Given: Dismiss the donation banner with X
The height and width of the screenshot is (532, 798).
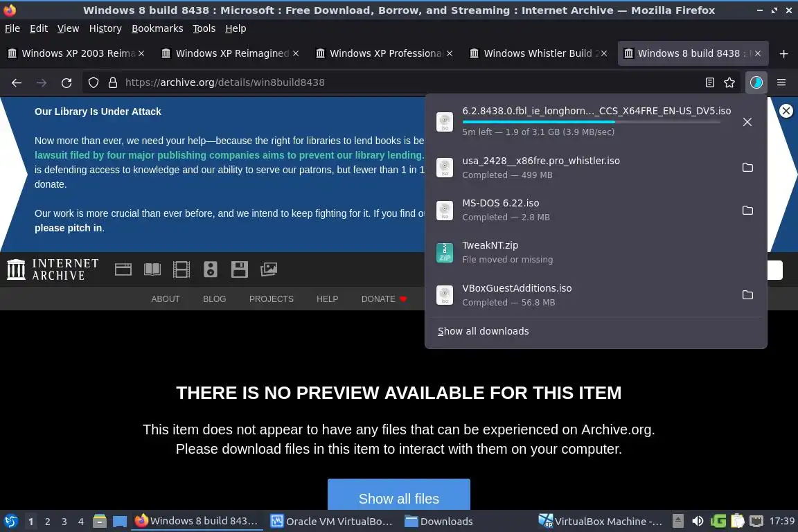Looking at the screenshot, I should [786, 110].
